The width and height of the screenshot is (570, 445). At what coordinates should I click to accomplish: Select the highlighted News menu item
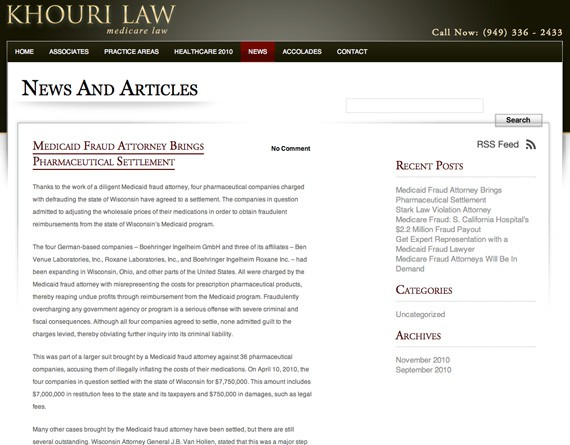tap(258, 52)
